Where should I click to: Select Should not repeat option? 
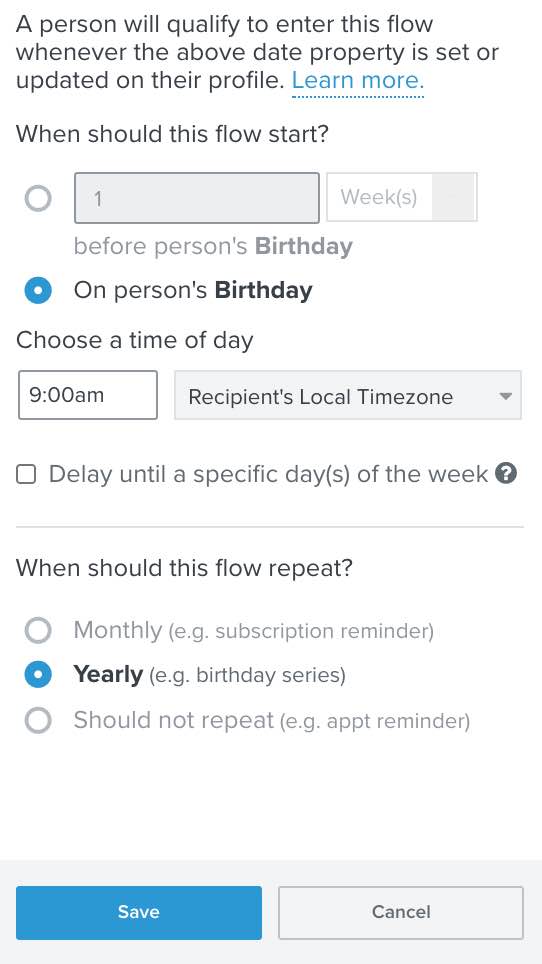[38, 721]
